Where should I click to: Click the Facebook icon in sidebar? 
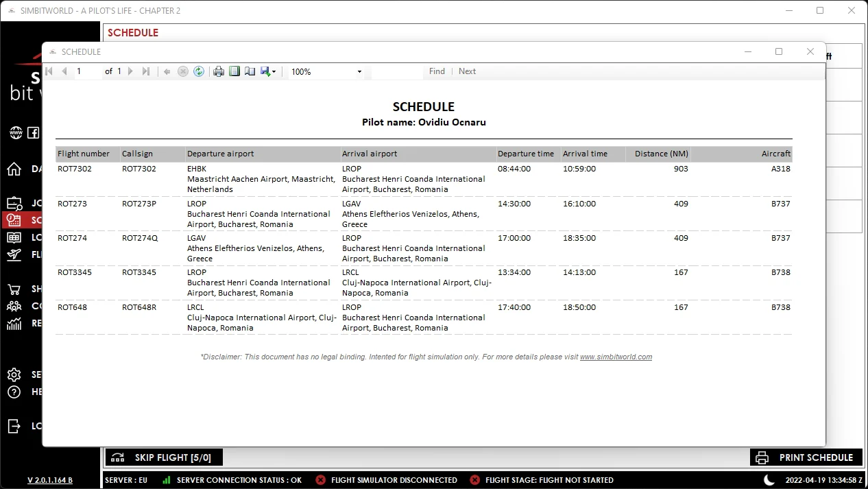(33, 133)
